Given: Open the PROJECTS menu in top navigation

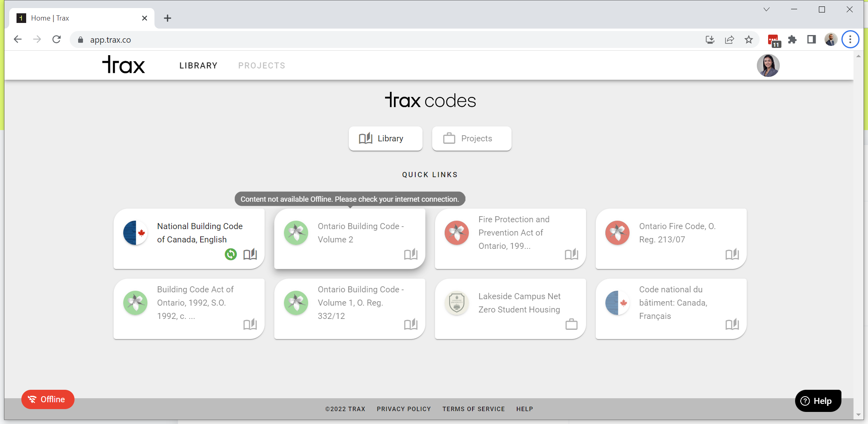Looking at the screenshot, I should click(262, 66).
